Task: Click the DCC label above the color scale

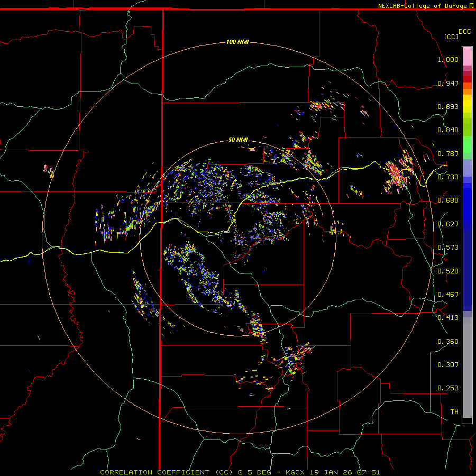Action: (464, 32)
